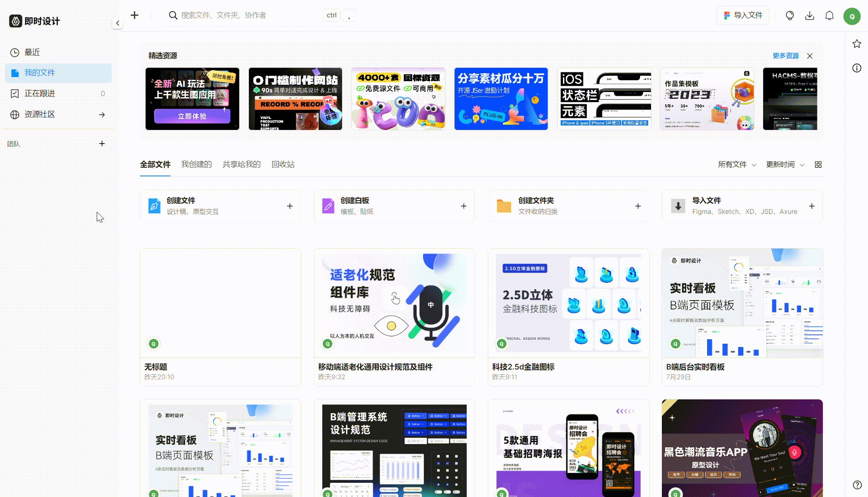
Task: Expand the 所有文件 filter dropdown
Action: click(737, 165)
